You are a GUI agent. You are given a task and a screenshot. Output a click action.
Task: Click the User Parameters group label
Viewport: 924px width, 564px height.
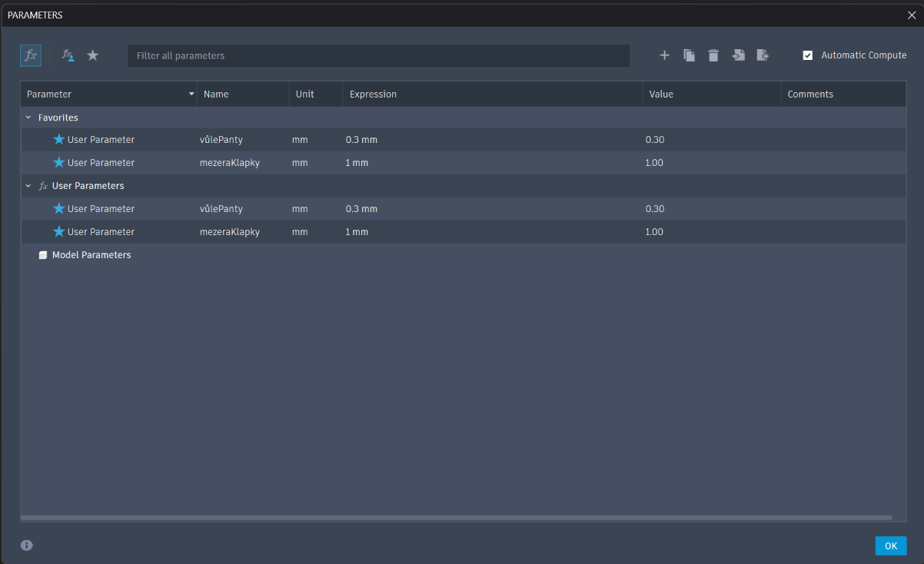click(88, 186)
